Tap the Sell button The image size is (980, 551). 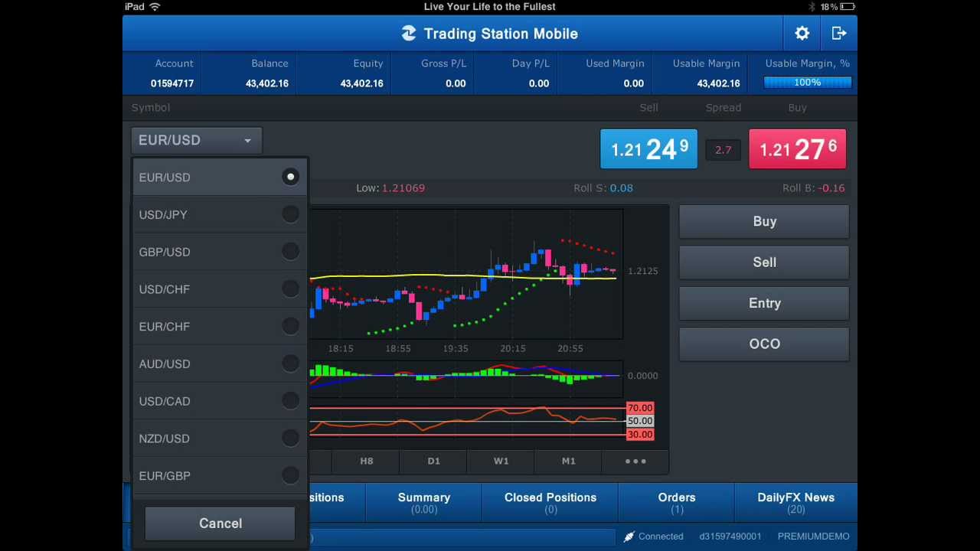(x=764, y=262)
